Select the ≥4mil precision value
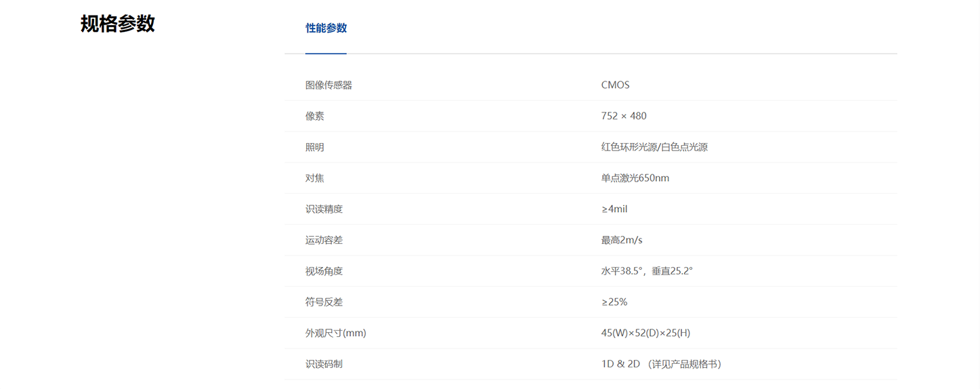This screenshot has width=980, height=389. (x=614, y=209)
